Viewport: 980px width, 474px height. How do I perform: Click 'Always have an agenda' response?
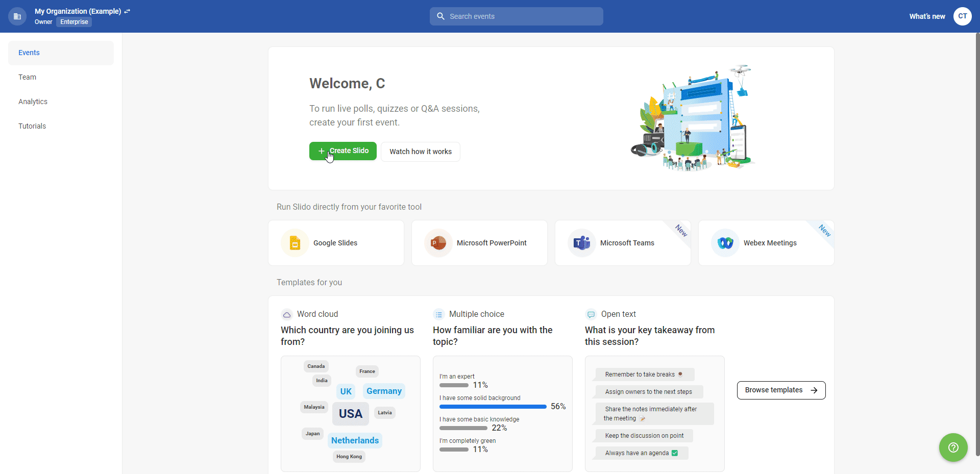coord(642,453)
